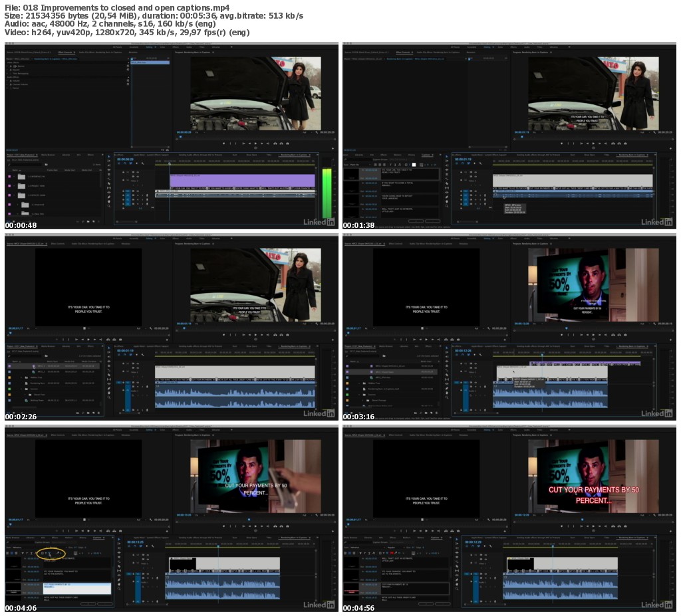Image resolution: width=681 pixels, height=616 pixels.
Task: Click program monitor playhead in 00:00:48 frame
Action: point(180,137)
